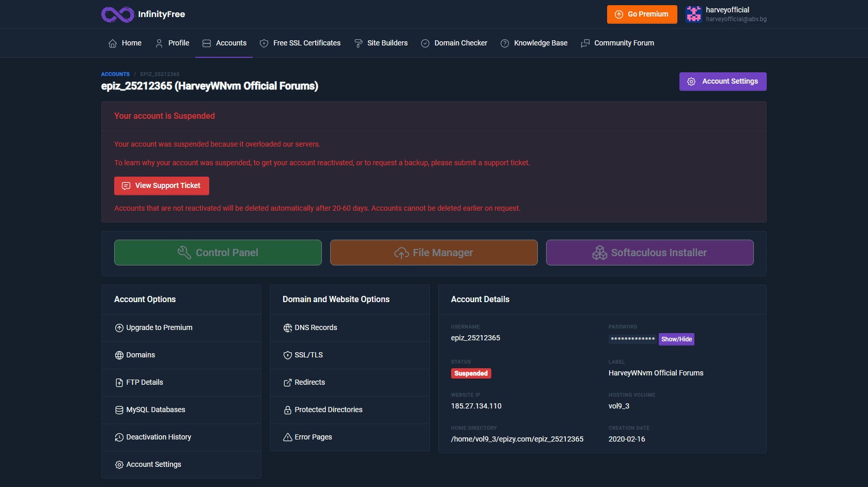Launch the Softaculous Installer

tap(650, 253)
